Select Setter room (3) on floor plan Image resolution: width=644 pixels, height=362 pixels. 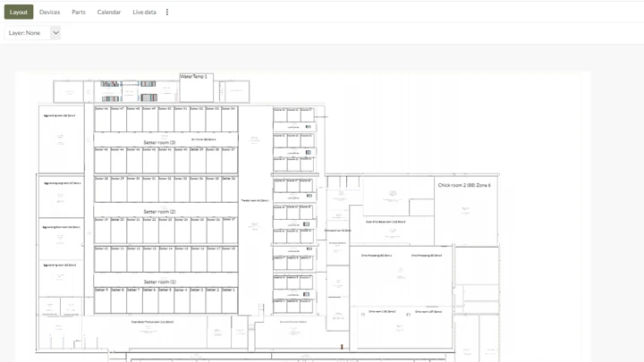click(x=159, y=142)
